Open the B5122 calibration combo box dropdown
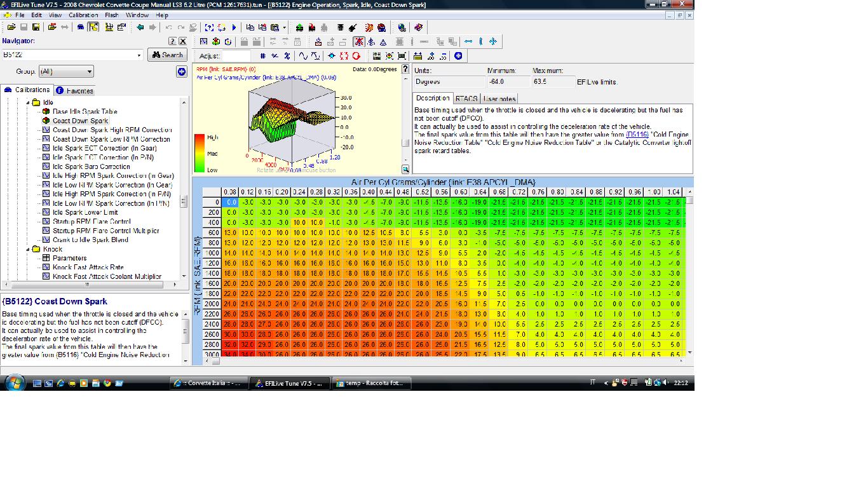 click(139, 55)
